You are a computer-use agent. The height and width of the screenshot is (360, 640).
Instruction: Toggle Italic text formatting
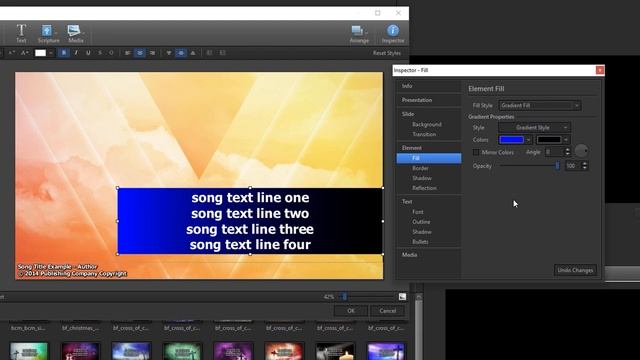(x=76, y=53)
